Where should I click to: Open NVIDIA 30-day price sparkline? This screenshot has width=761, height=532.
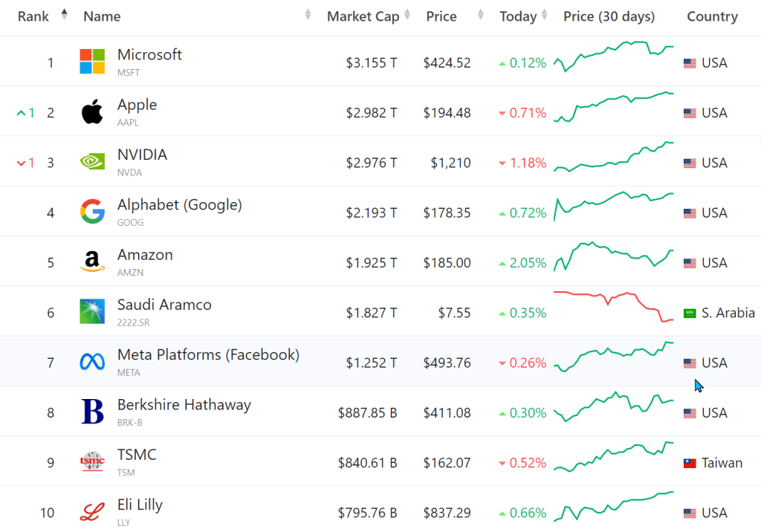click(x=614, y=158)
